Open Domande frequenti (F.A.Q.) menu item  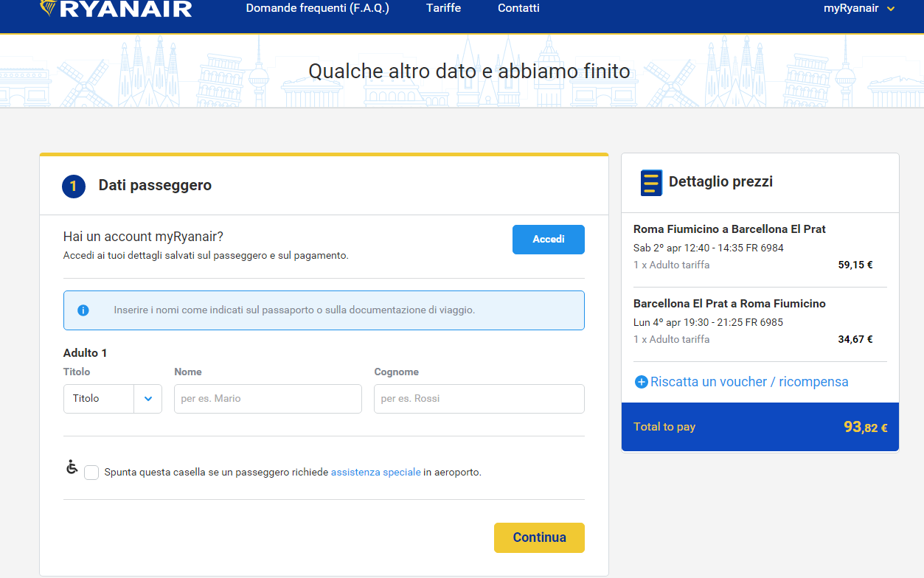pos(318,8)
